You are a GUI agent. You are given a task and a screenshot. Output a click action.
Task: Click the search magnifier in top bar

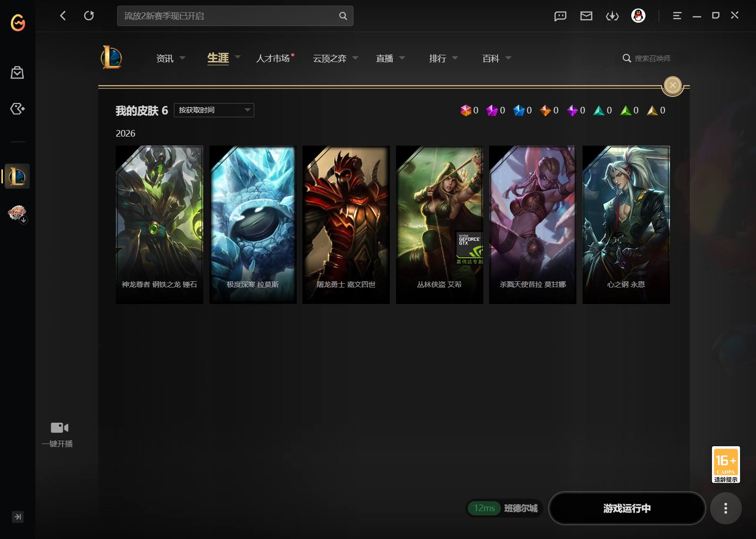tap(343, 16)
